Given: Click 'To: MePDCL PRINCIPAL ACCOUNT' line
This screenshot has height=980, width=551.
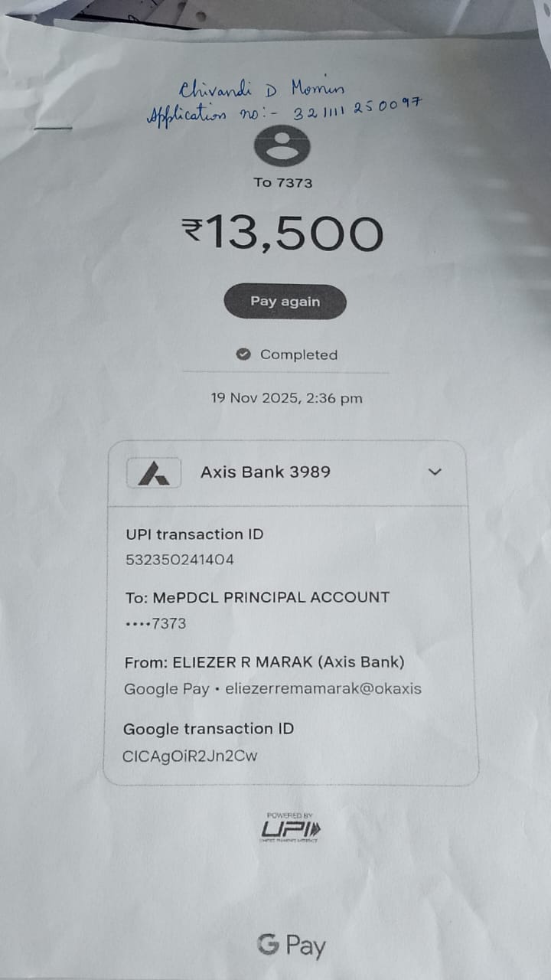Looking at the screenshot, I should coord(257,597).
